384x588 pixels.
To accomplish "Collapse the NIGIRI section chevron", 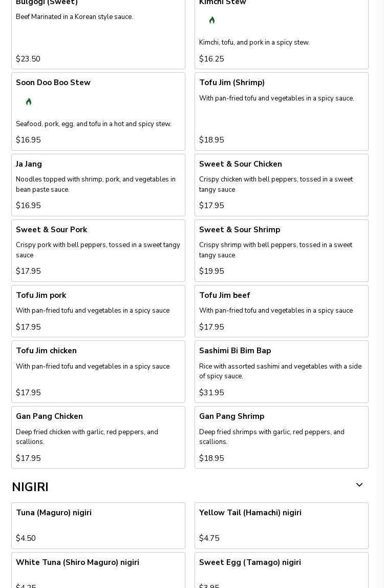I will (359, 485).
